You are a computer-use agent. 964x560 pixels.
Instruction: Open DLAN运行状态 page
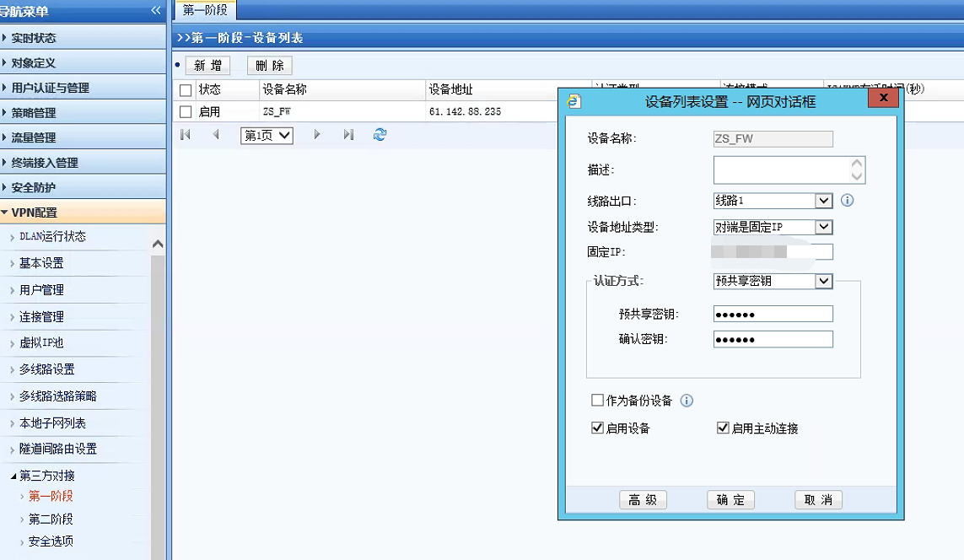(x=52, y=237)
